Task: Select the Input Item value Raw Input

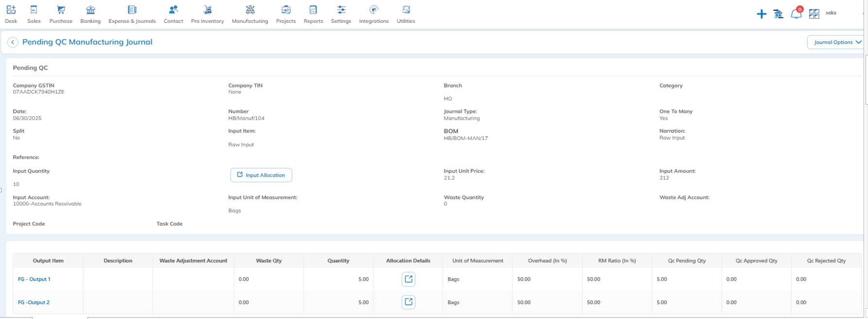Action: 241,145
